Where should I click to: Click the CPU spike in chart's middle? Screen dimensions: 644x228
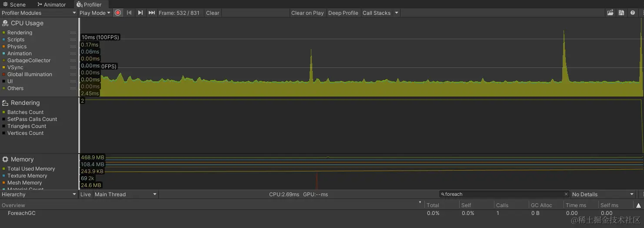311,65
